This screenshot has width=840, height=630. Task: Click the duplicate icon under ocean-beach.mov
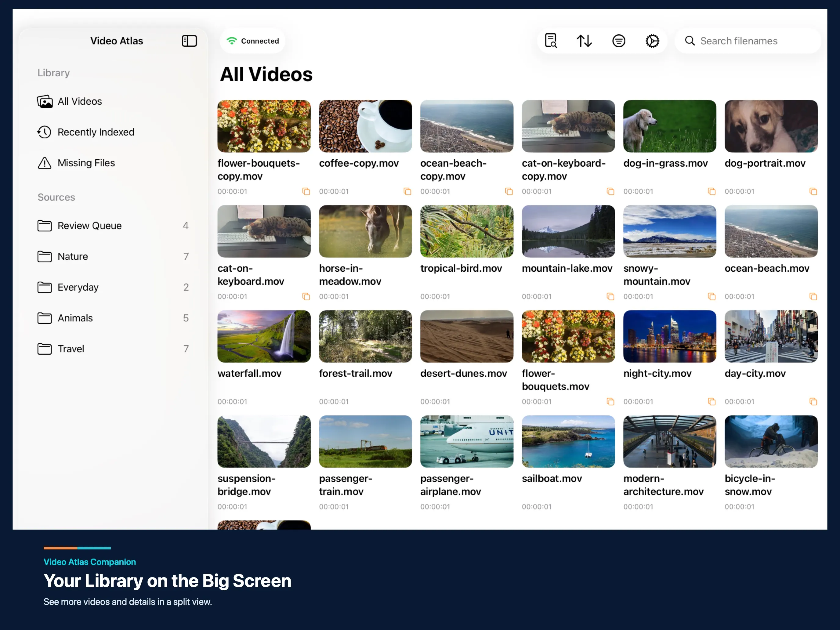(x=813, y=297)
